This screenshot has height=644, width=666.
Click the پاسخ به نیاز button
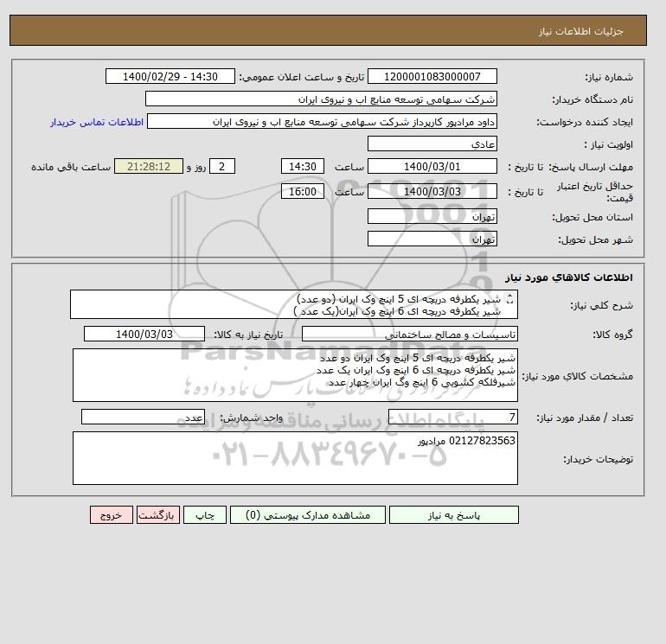453,515
